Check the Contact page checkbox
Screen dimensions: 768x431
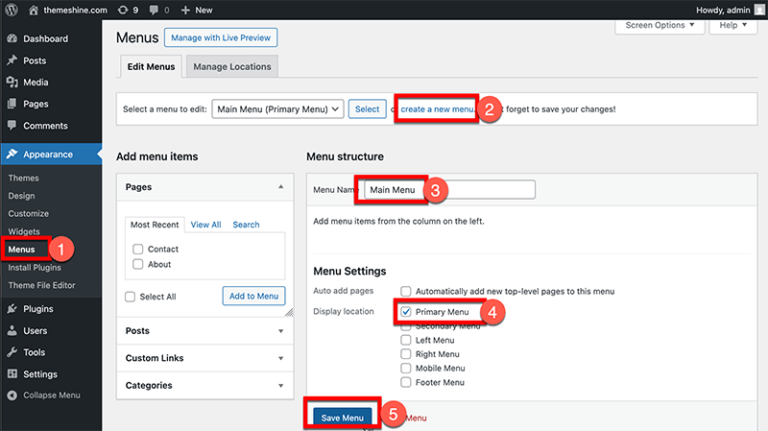click(x=138, y=249)
